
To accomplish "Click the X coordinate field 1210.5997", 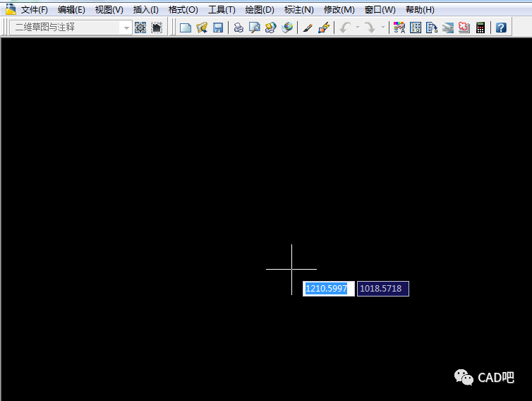I will [328, 289].
